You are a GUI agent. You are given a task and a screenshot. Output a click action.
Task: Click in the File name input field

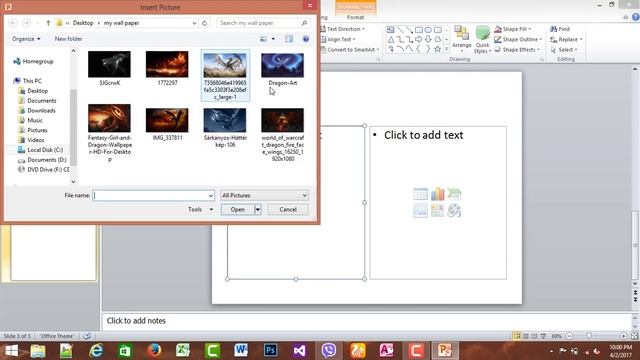150,196
